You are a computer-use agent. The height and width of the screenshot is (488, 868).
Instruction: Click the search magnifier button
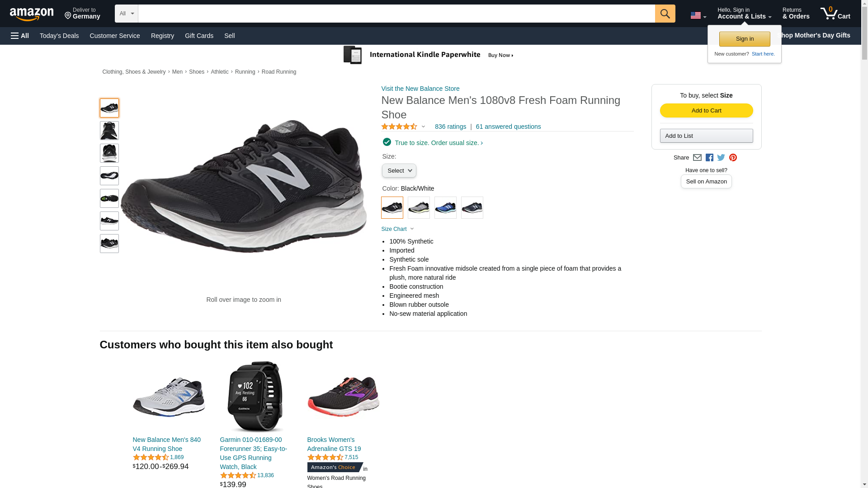tap(665, 14)
